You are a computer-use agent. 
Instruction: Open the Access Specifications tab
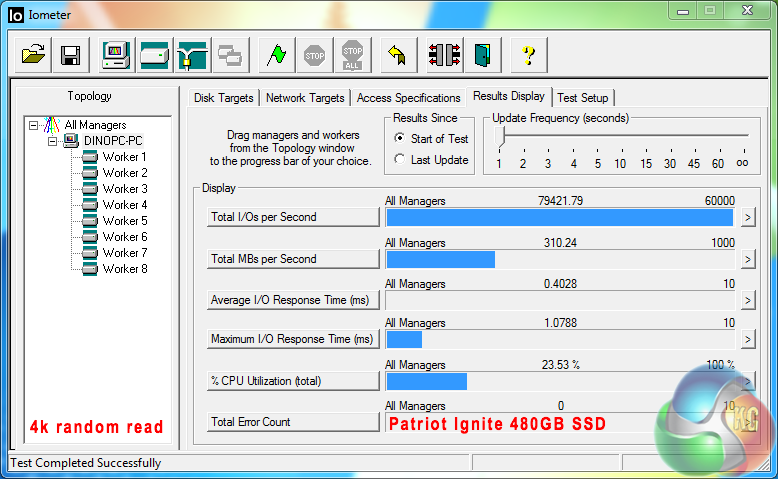pos(408,98)
